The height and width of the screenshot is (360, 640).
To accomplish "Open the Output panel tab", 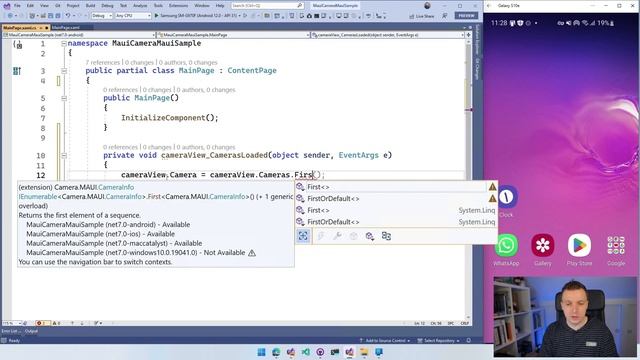I will pyautogui.click(x=31, y=331).
